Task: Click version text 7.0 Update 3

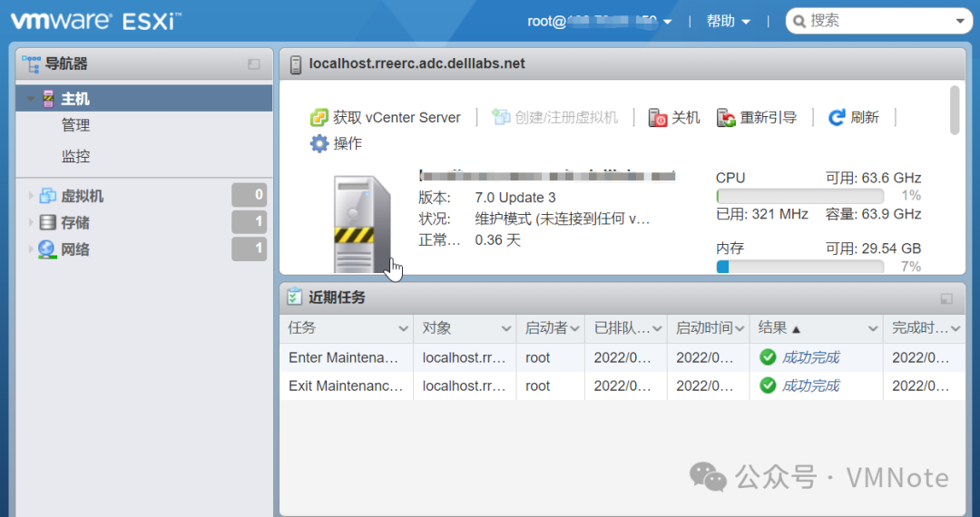Action: (x=515, y=198)
